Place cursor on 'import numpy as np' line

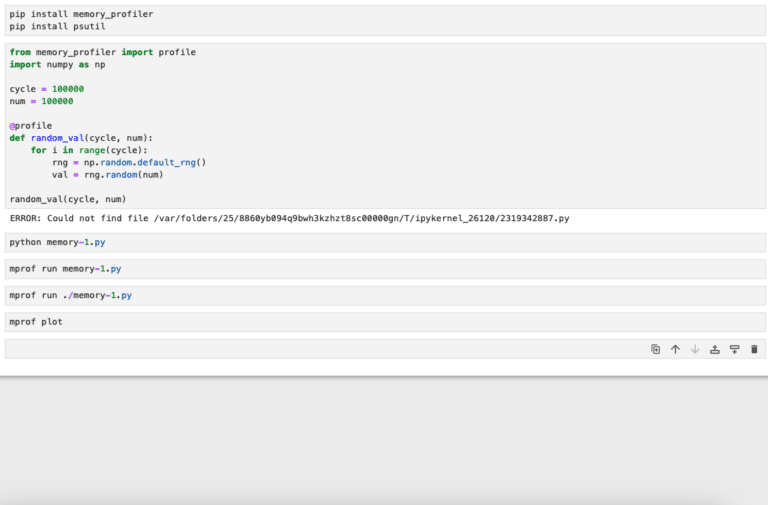(x=57, y=64)
